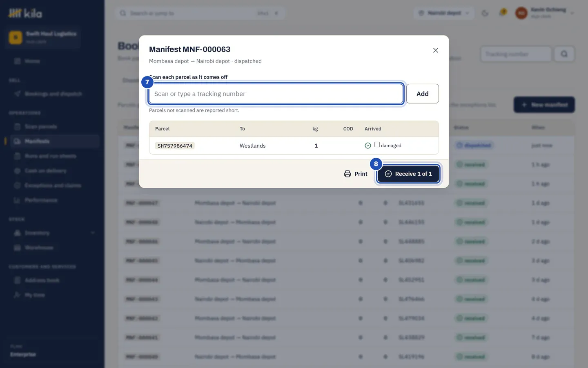Click the Parcel column header
The image size is (588, 368).
tap(162, 128)
